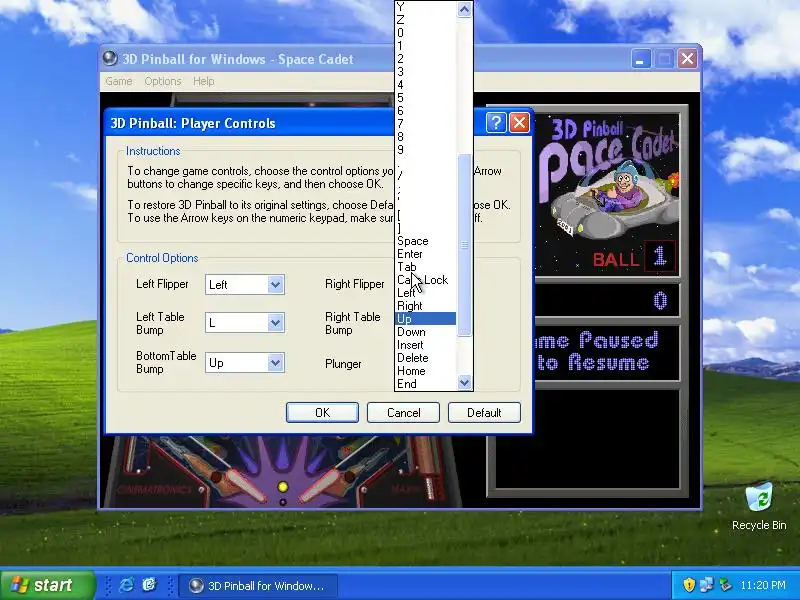800x600 pixels.
Task: Open the Help menu in Pinball
Action: click(204, 81)
